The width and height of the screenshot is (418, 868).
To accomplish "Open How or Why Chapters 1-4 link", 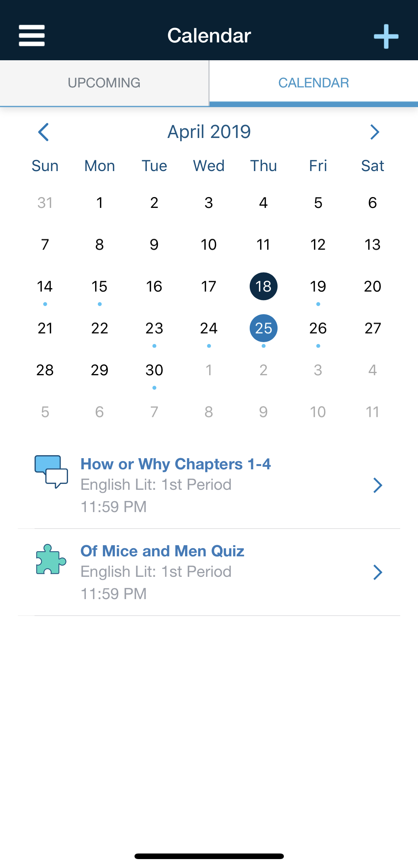I will pos(176,464).
